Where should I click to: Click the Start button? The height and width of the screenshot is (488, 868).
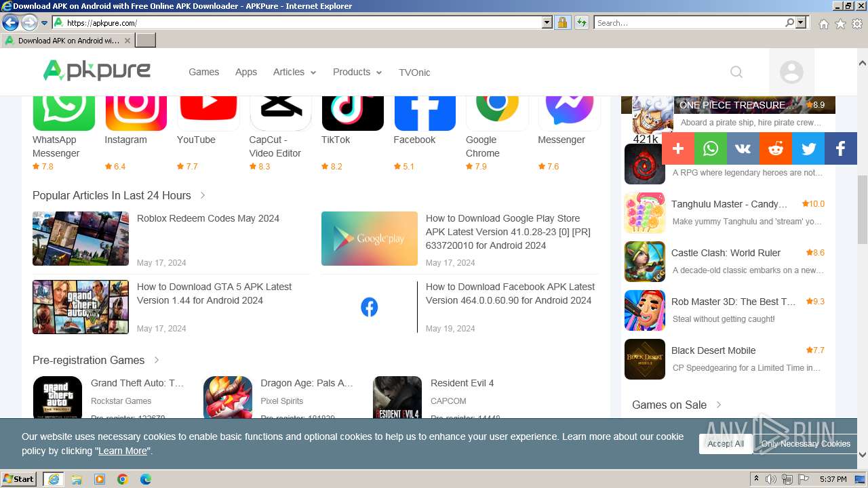pyautogui.click(x=19, y=479)
